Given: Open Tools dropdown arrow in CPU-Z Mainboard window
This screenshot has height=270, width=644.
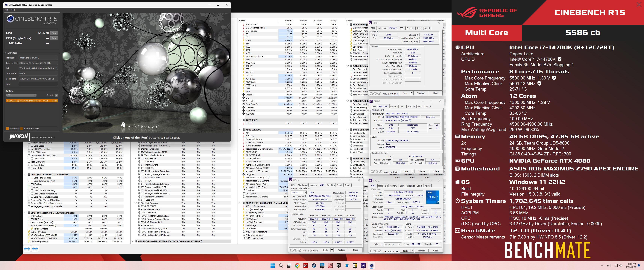Looking at the screenshot, I should pos(412,171).
